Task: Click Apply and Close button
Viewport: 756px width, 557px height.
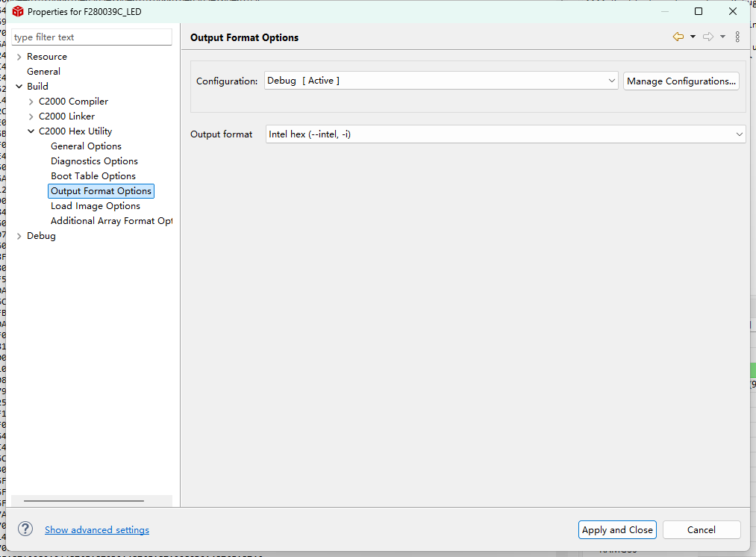Action: pos(617,529)
